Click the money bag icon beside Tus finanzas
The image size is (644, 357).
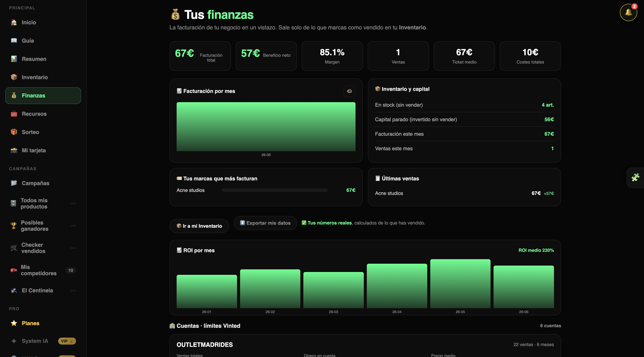tap(175, 15)
